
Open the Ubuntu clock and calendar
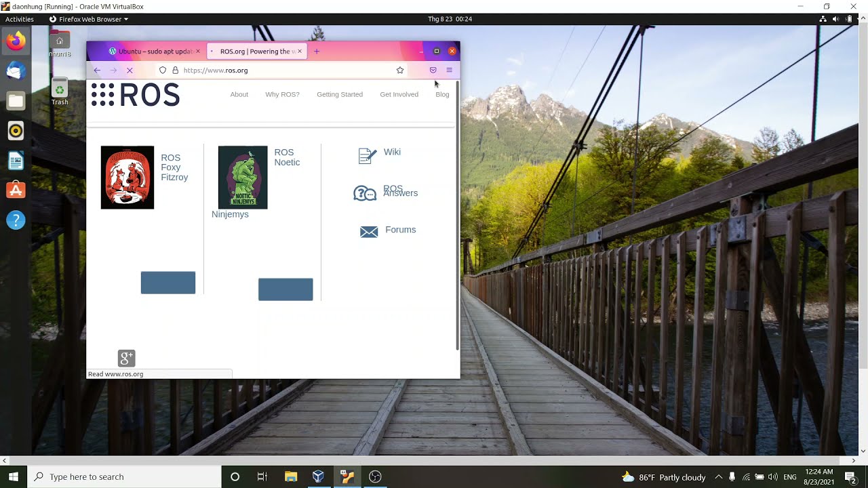[x=450, y=19]
